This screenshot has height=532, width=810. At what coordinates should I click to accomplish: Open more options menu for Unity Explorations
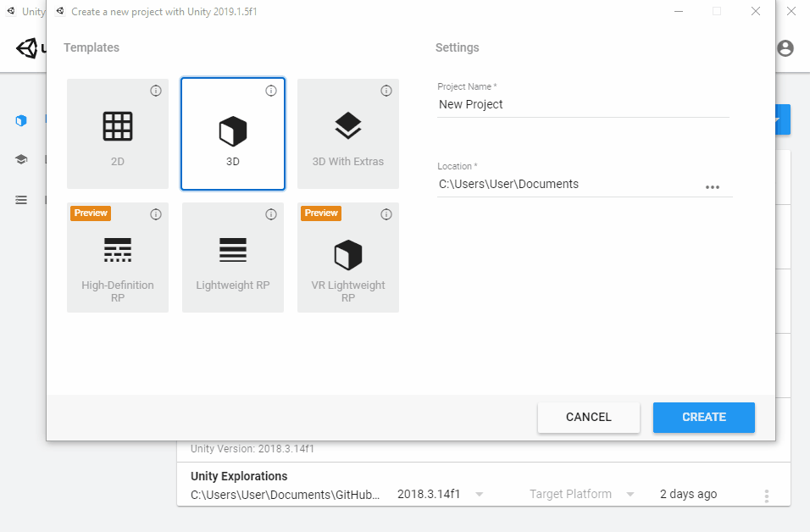[767, 496]
